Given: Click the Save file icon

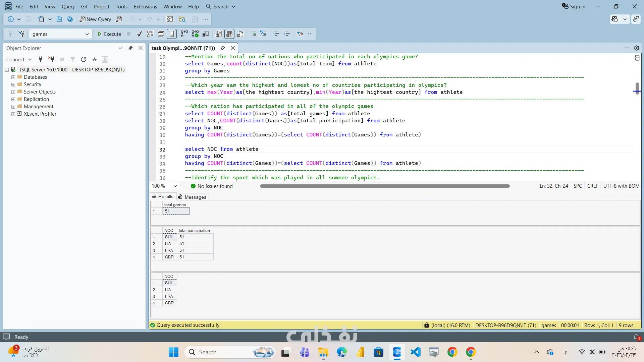Looking at the screenshot, I should (59, 19).
